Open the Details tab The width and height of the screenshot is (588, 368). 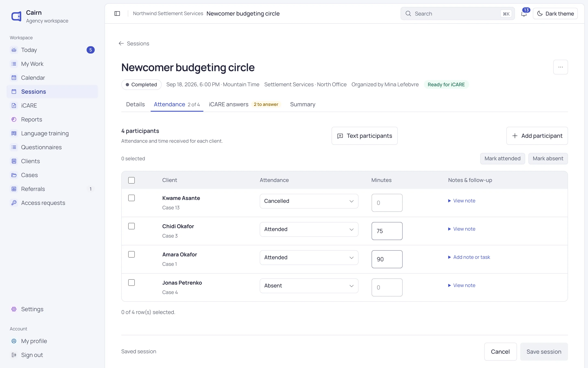[135, 104]
